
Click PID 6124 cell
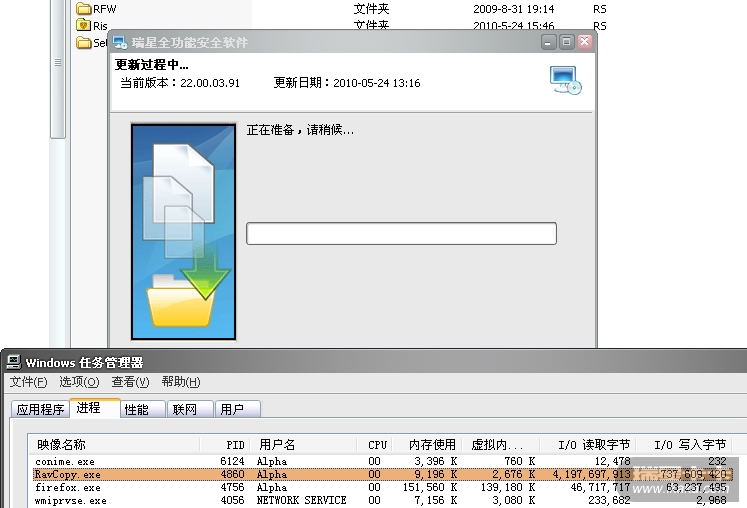pyautogui.click(x=232, y=461)
